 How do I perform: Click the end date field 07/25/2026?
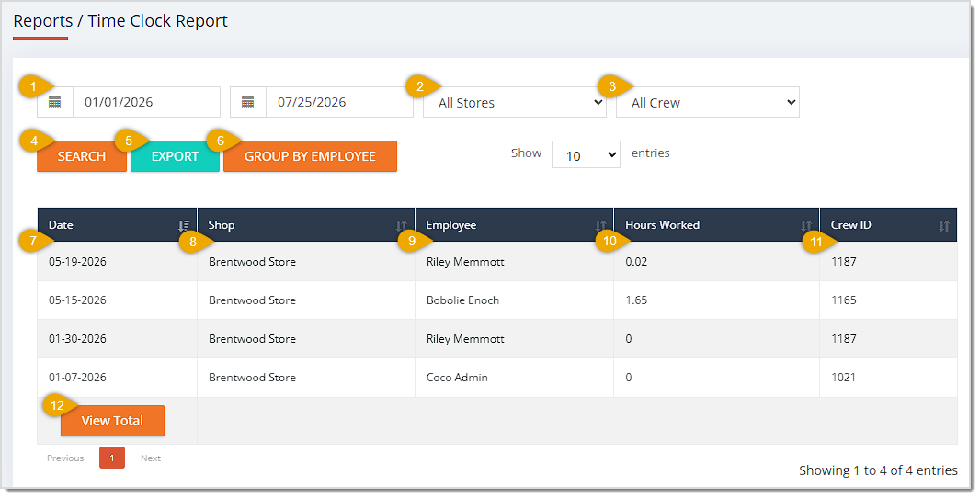340,102
